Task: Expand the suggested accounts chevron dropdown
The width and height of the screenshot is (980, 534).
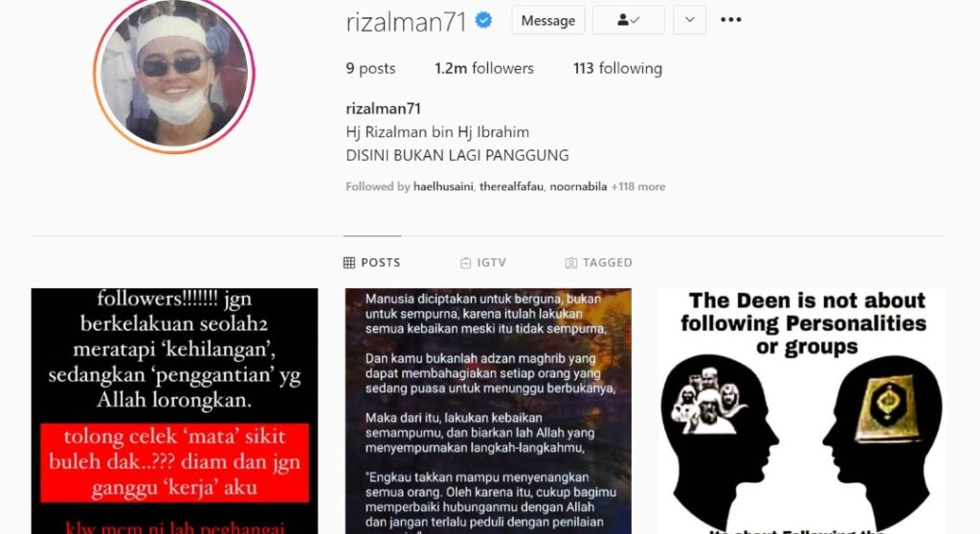Action: tap(689, 20)
